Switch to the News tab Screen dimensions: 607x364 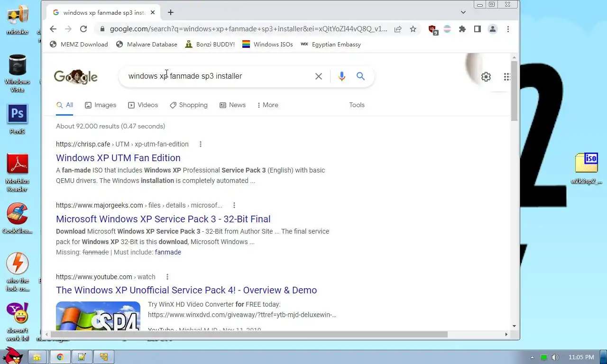coord(232,105)
